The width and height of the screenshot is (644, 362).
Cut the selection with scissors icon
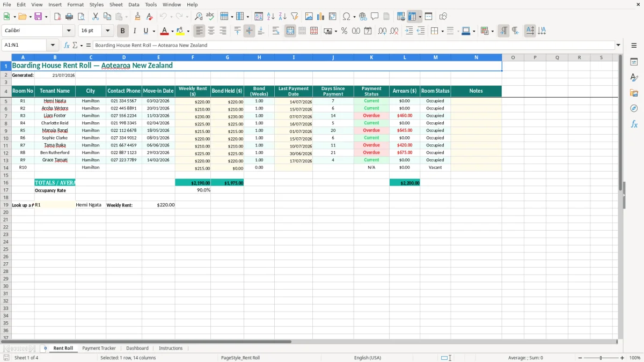96,17
